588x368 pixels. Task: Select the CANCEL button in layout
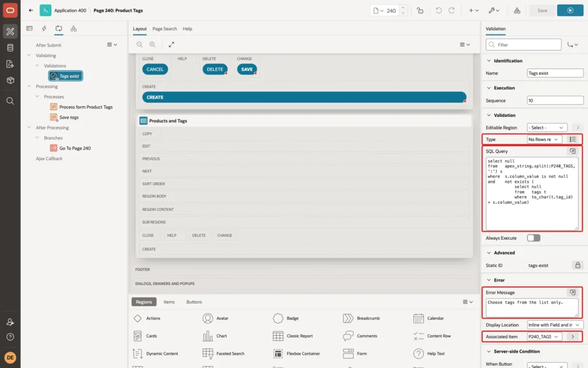155,69
